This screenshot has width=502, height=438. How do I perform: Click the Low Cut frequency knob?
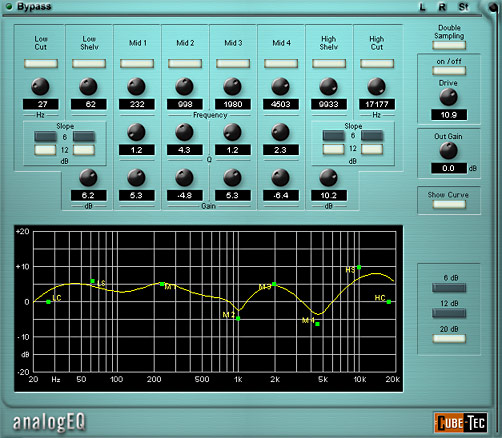pyautogui.click(x=40, y=86)
